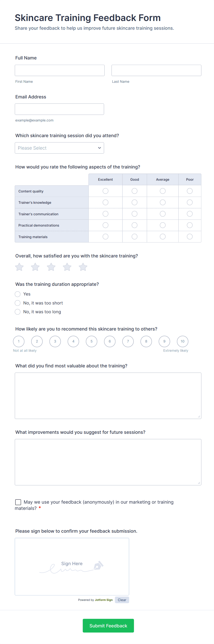
Task: Select No, it was too long
Action: (x=17, y=312)
